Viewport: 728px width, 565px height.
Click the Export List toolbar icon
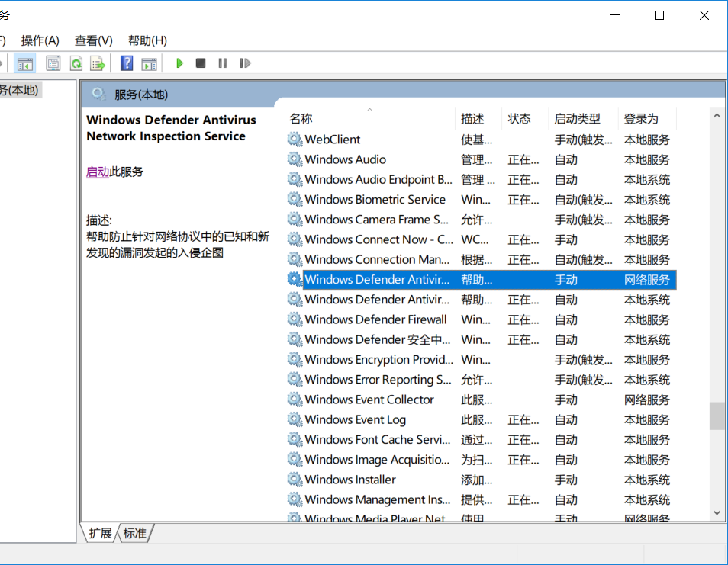(x=98, y=63)
